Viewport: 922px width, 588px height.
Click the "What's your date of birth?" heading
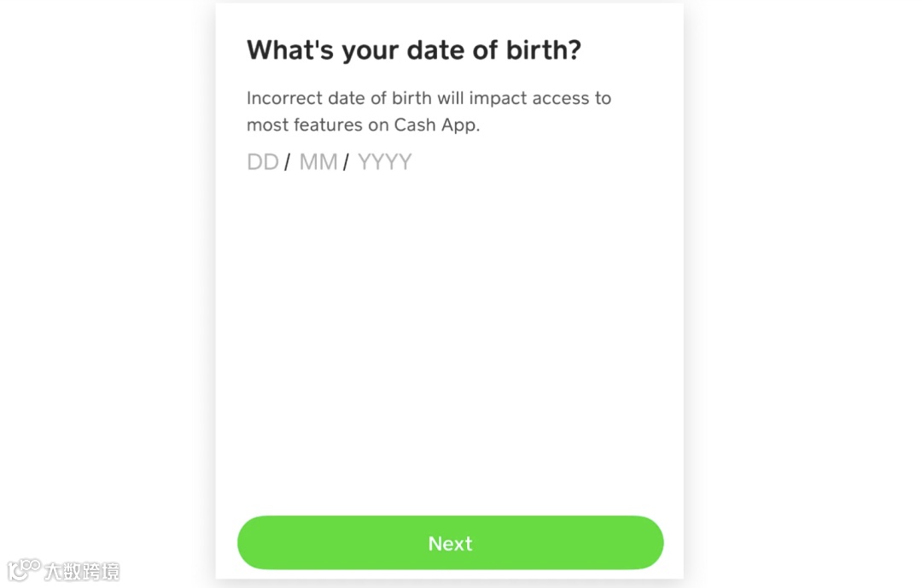point(413,50)
